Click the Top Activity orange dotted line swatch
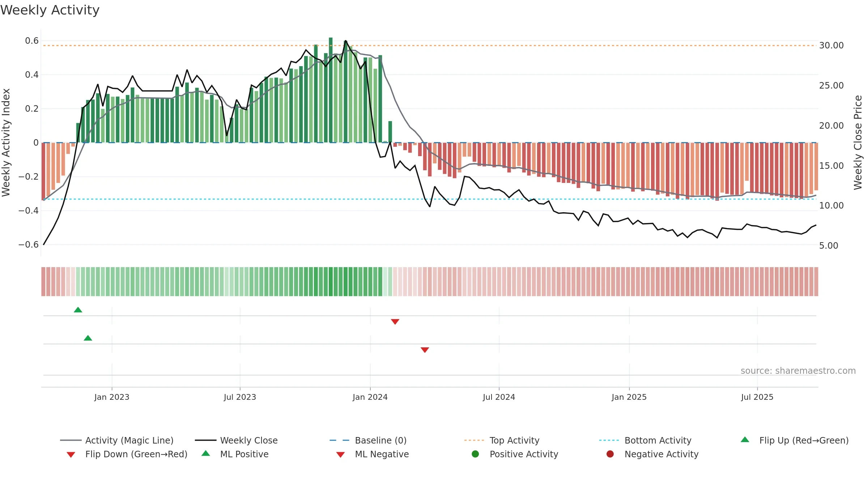Image resolution: width=868 pixels, height=488 pixels. click(474, 440)
